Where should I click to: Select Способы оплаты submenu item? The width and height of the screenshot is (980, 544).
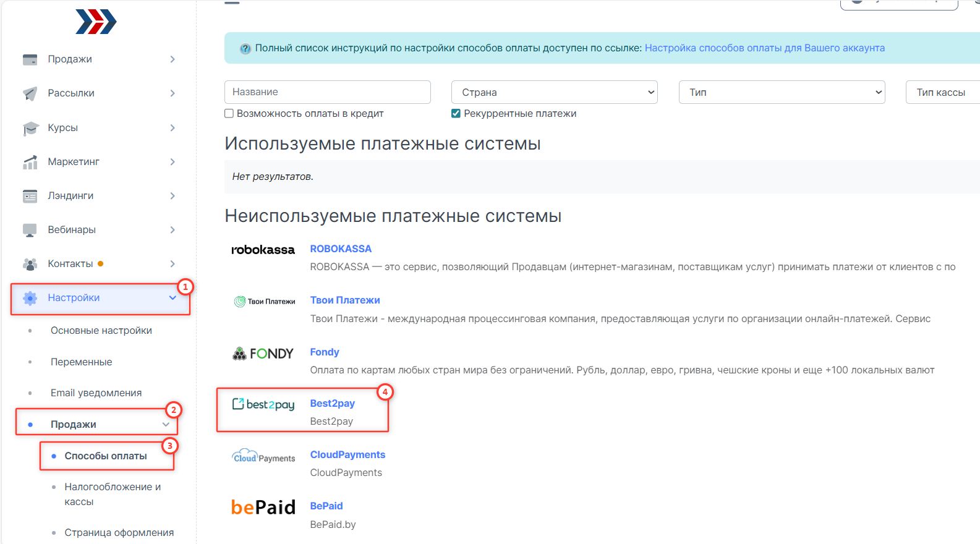[106, 456]
